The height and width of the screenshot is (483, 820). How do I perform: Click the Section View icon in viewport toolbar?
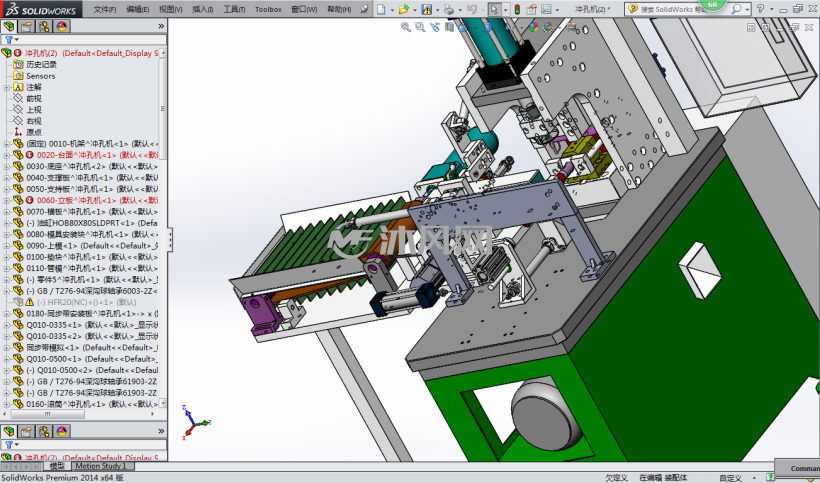pos(449,27)
